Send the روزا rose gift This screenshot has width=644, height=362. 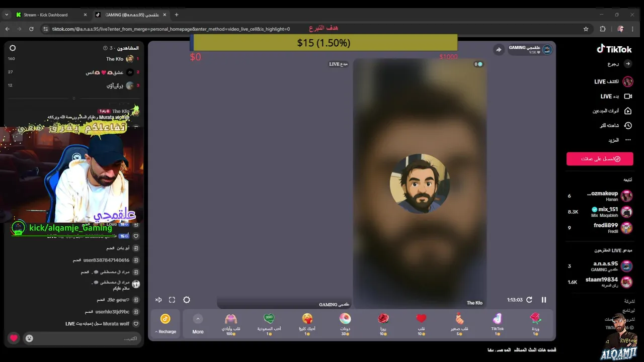pos(383,324)
